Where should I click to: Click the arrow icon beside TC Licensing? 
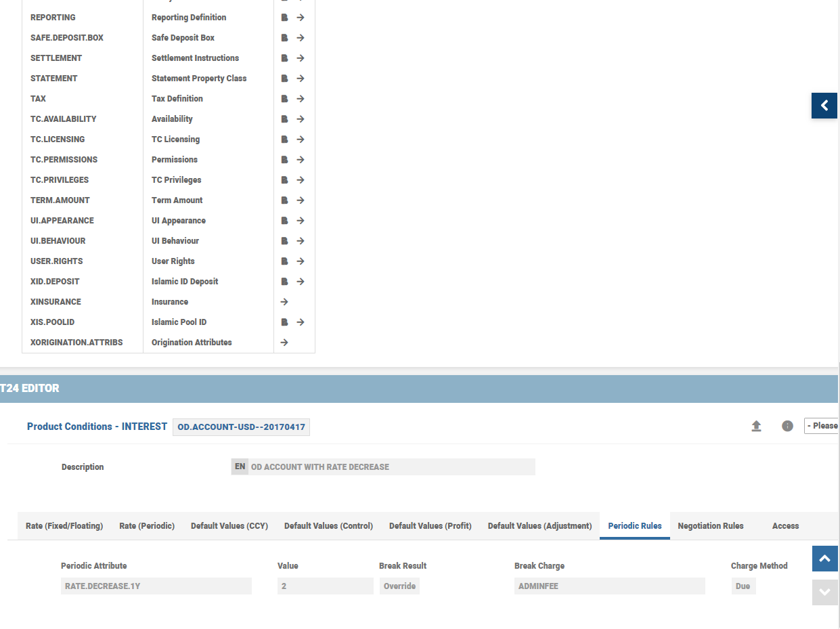coord(301,139)
